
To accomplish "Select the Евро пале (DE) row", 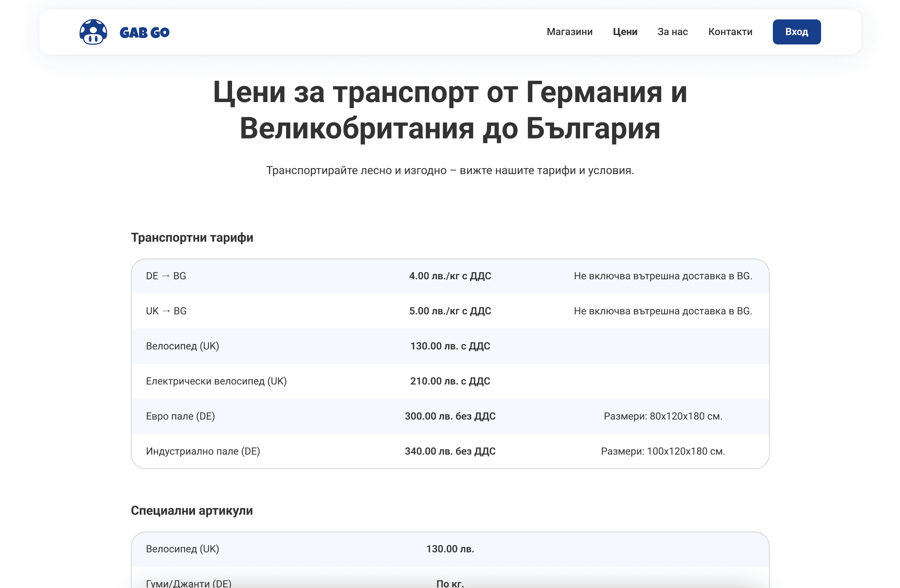I will pos(180,416).
